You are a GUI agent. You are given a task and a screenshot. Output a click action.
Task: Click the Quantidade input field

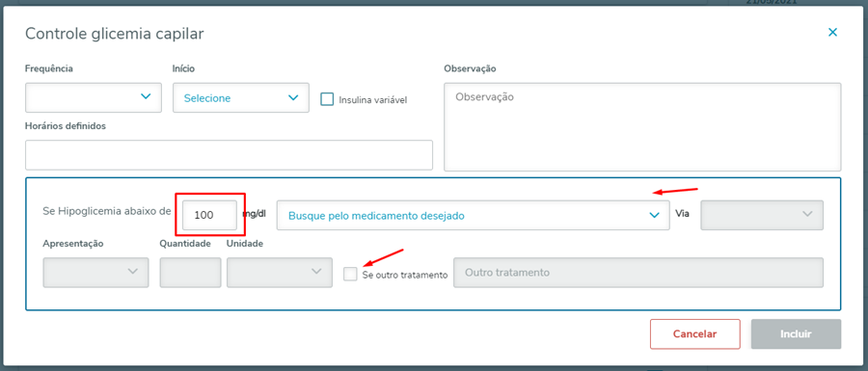190,272
